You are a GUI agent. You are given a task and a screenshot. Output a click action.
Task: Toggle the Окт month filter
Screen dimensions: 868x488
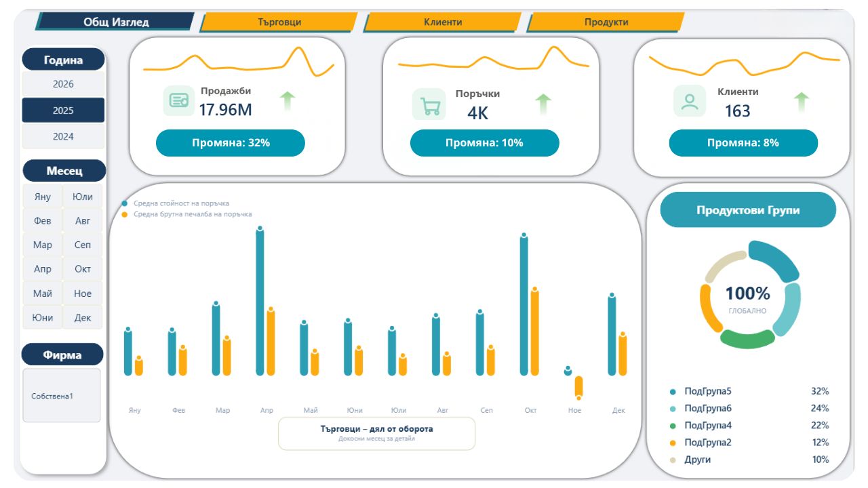coord(83,269)
